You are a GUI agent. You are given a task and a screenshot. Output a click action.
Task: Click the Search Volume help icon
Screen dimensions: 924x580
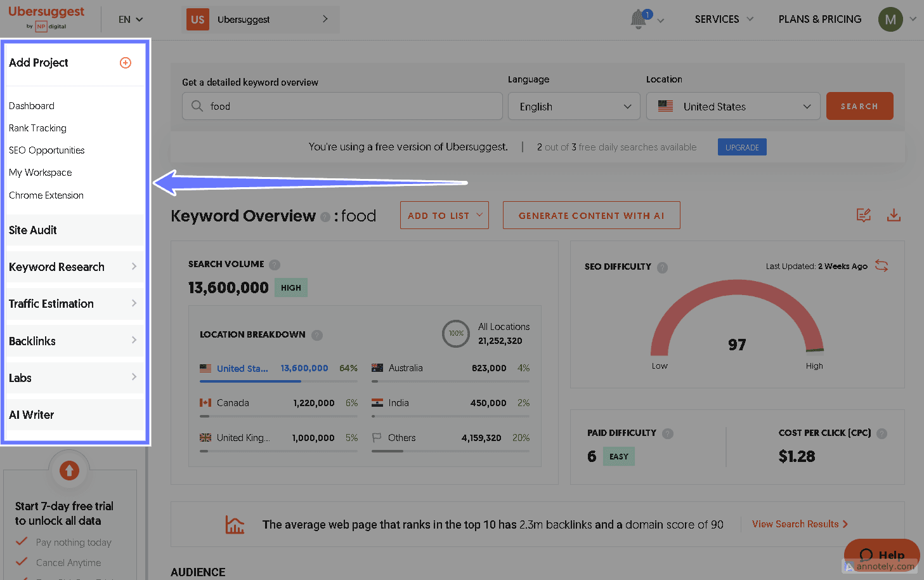275,265
